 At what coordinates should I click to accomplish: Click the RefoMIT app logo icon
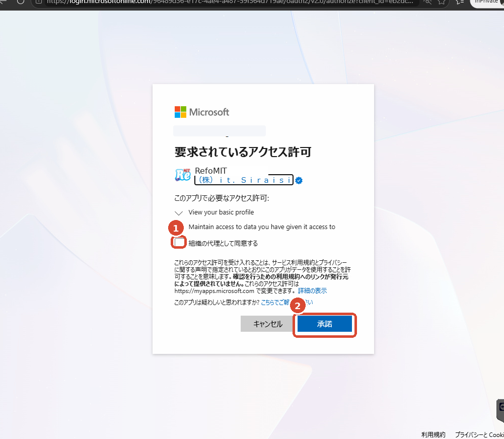pyautogui.click(x=183, y=175)
